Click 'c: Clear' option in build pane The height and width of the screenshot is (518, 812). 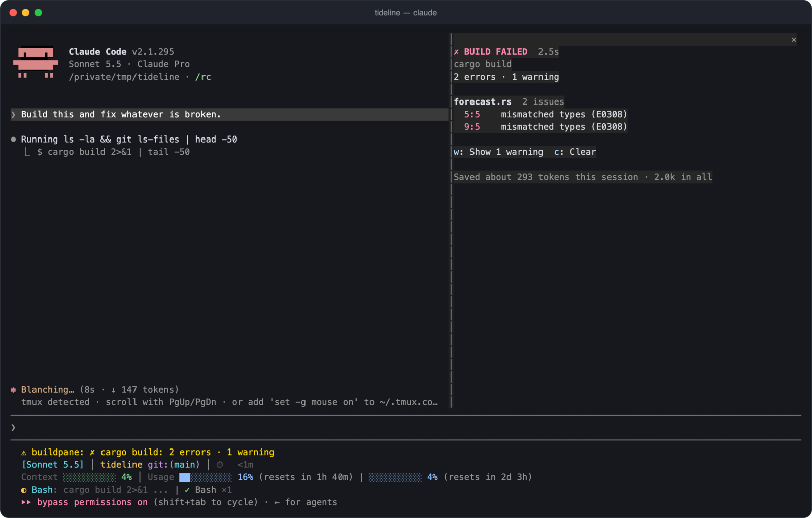[x=575, y=152]
